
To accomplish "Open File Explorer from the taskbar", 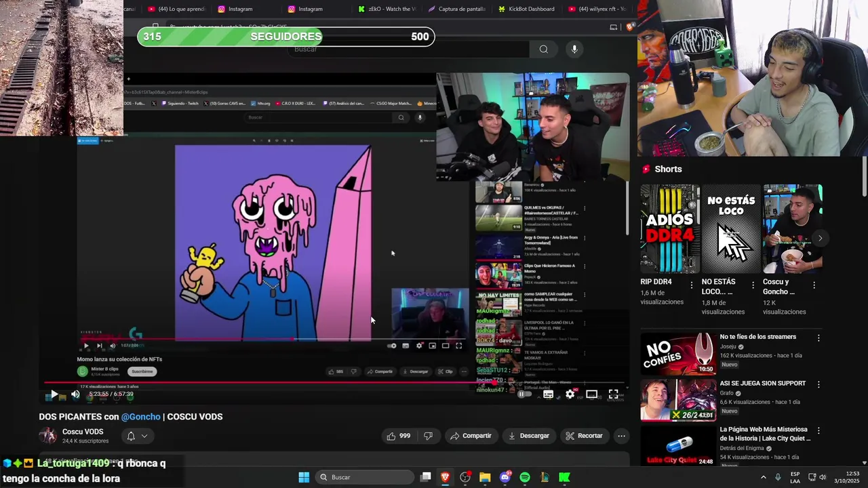I will 485,477.
